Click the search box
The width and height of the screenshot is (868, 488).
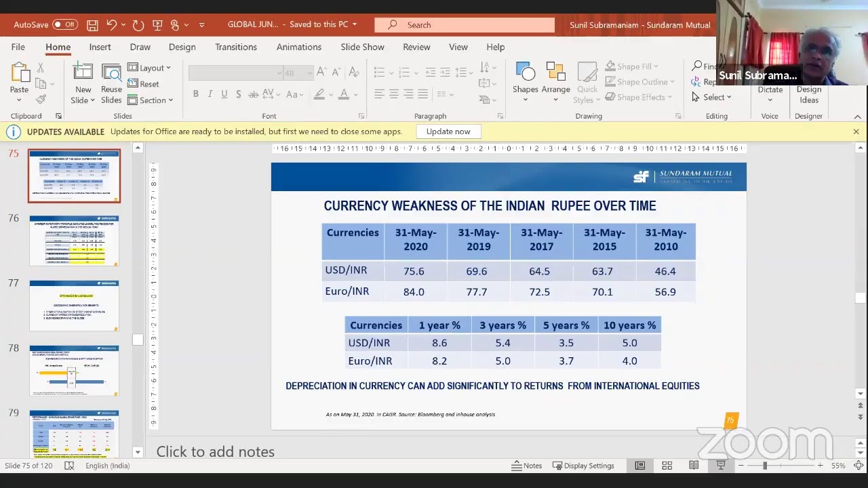465,25
